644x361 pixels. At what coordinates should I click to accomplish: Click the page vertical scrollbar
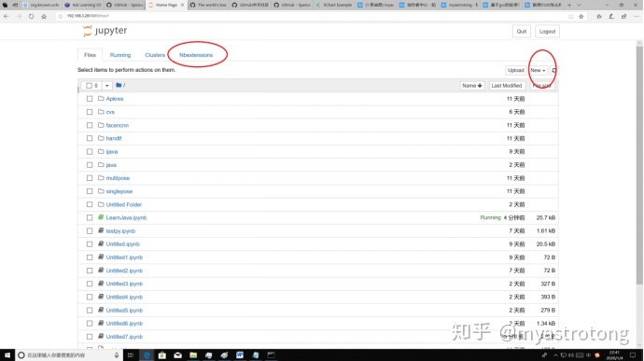click(x=639, y=164)
